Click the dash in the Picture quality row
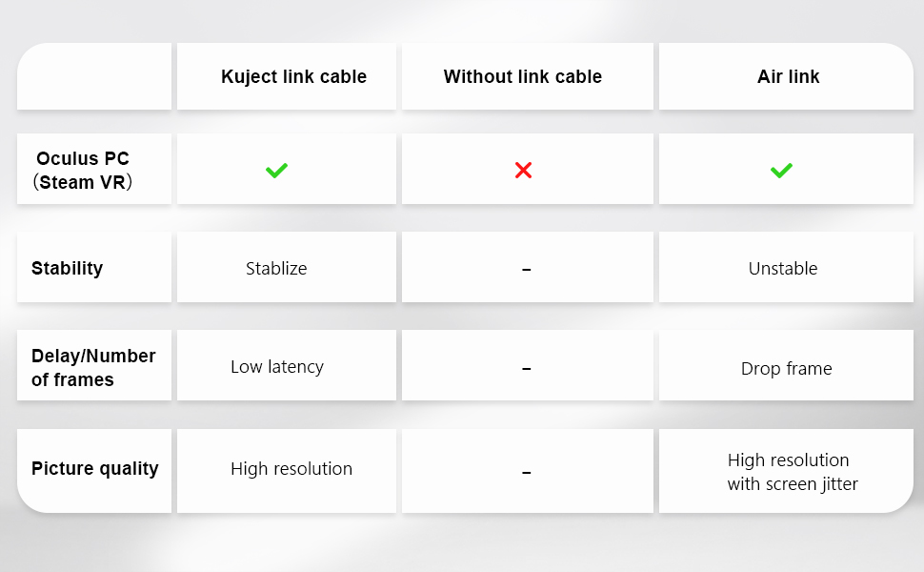The width and height of the screenshot is (924, 572). point(526,472)
